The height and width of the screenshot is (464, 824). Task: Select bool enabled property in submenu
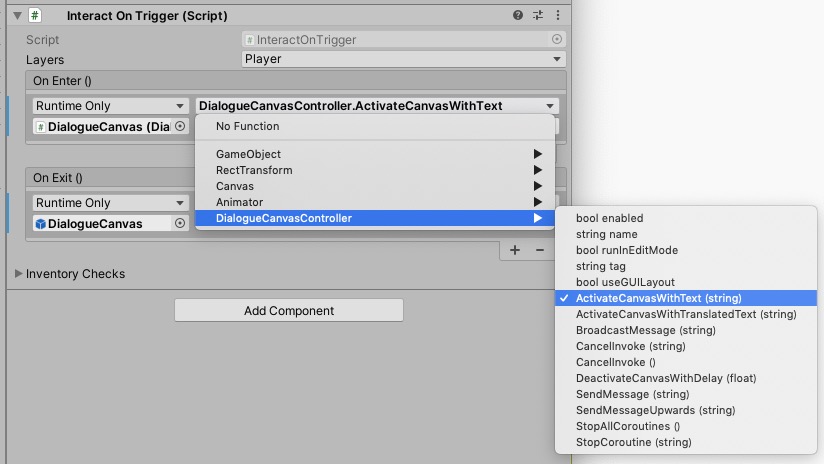610,218
